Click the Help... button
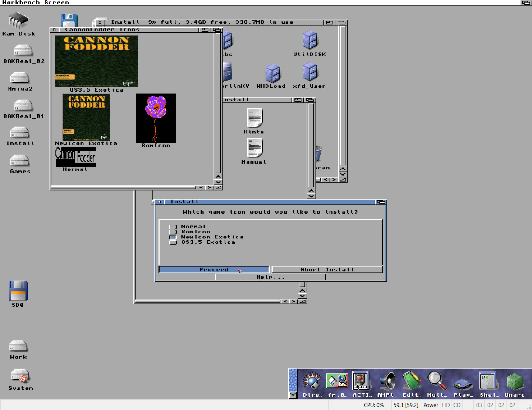Image resolution: width=532 pixels, height=410 pixels. click(270, 277)
